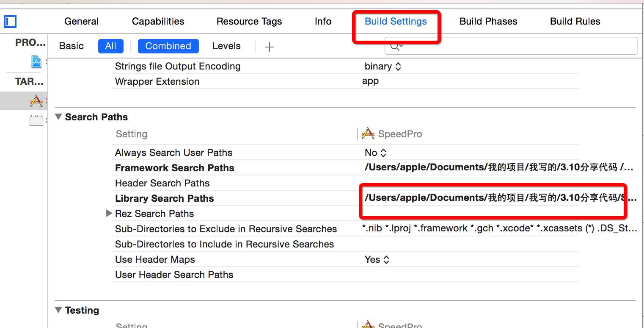Switch to the Build Phases tab
Screen dimensions: 644x328
pyautogui.click(x=488, y=22)
